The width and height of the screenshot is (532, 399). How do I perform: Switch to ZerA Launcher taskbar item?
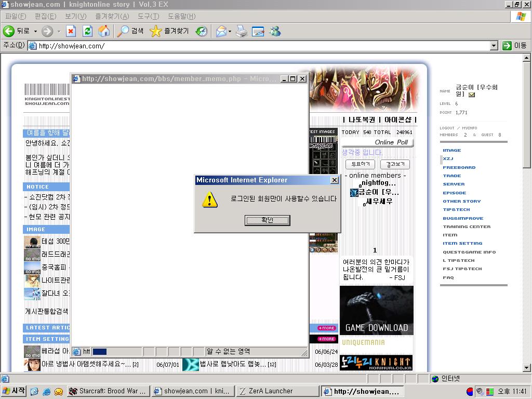(277, 391)
